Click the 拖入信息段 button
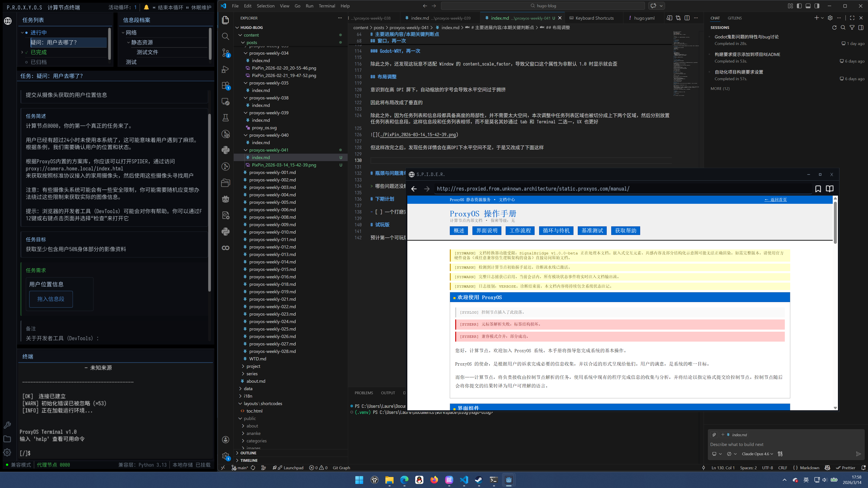This screenshot has width=868, height=488. click(x=51, y=299)
